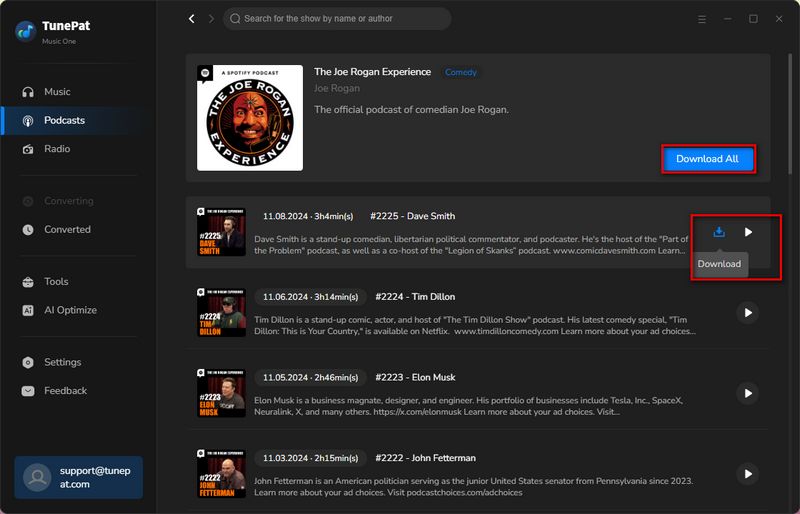Play the #2225 Dave Smith episode
800x514 pixels.
point(748,232)
